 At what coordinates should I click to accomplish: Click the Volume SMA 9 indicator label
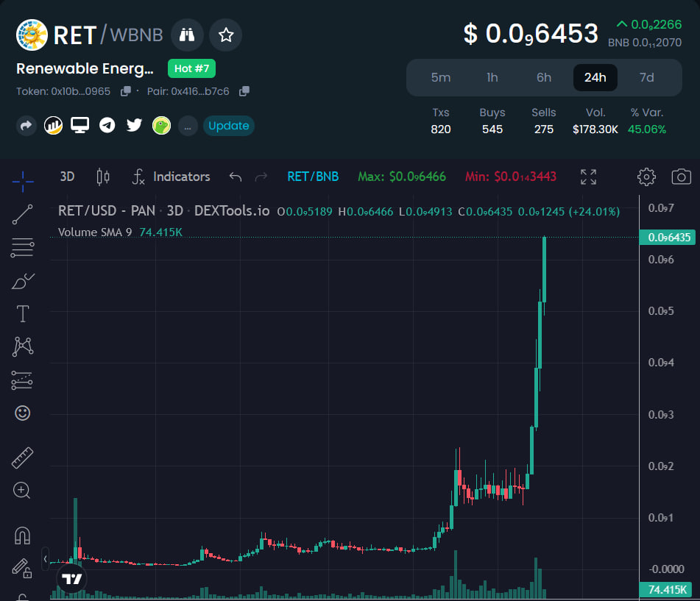(x=95, y=232)
